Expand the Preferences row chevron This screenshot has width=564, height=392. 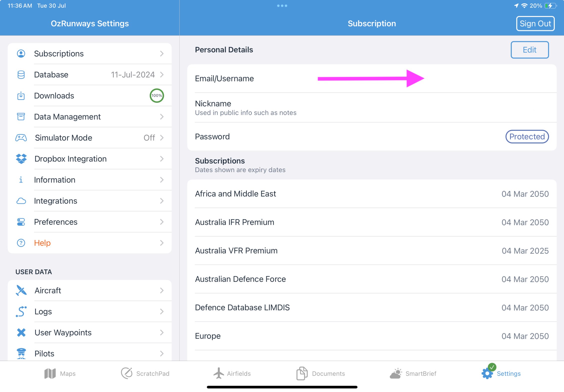click(x=162, y=222)
